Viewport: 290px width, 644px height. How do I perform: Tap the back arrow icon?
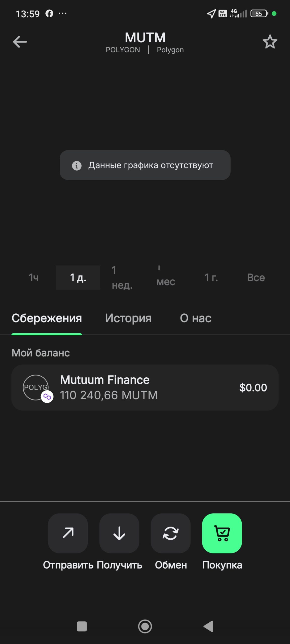[x=20, y=42]
